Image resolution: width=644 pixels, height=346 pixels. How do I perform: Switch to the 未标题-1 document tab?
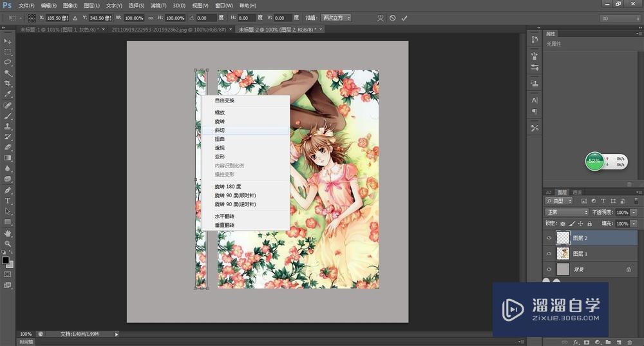click(x=58, y=30)
